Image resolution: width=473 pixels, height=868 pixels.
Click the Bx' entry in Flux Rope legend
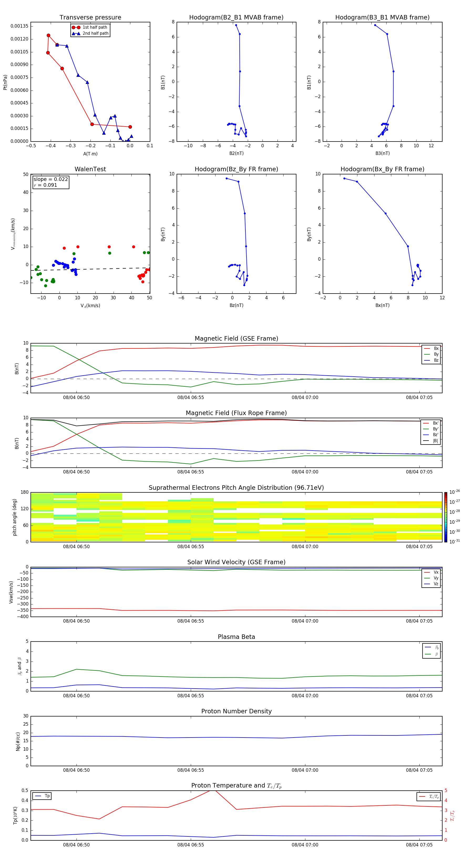point(431,423)
